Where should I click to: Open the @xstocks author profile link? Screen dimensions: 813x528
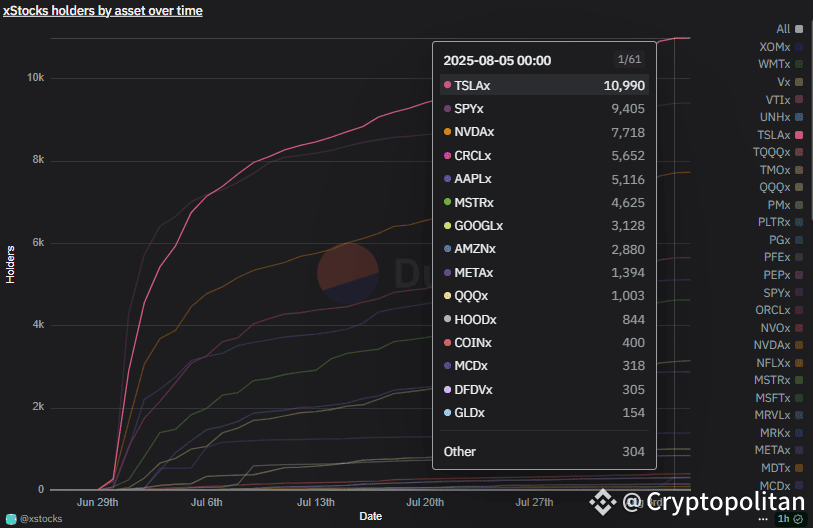41,519
